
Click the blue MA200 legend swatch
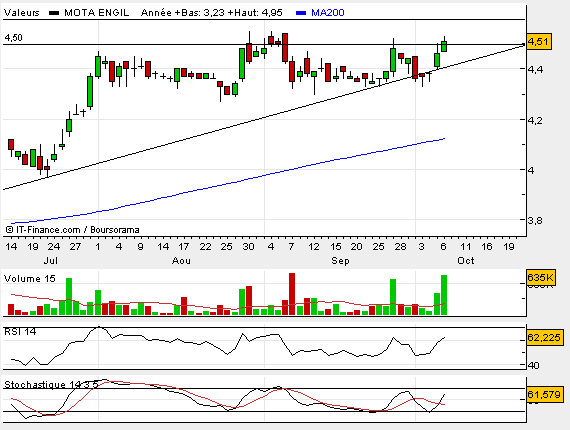(301, 13)
